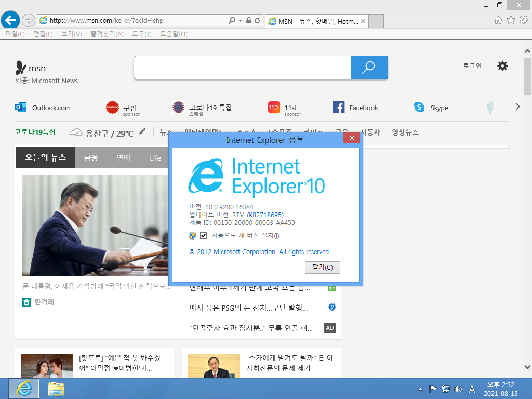Click the page scrollbar down arrow
532x399 pixels.
coord(527,367)
